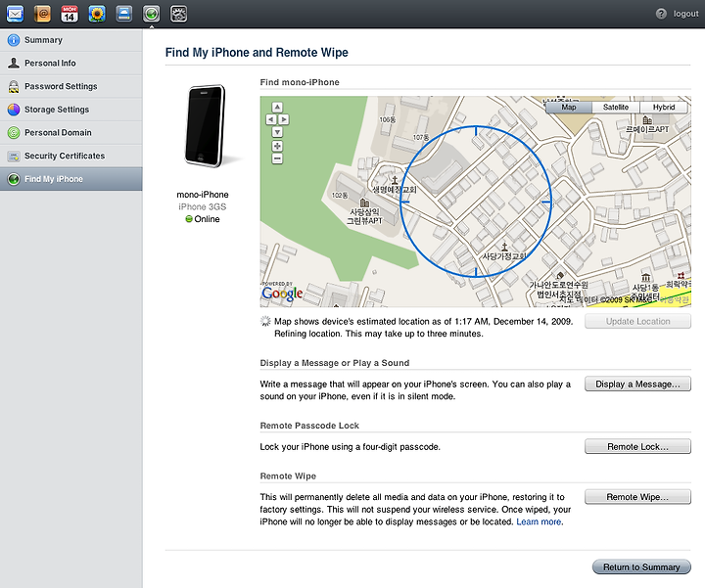Select Find My iPhone sidebar item

click(x=71, y=179)
